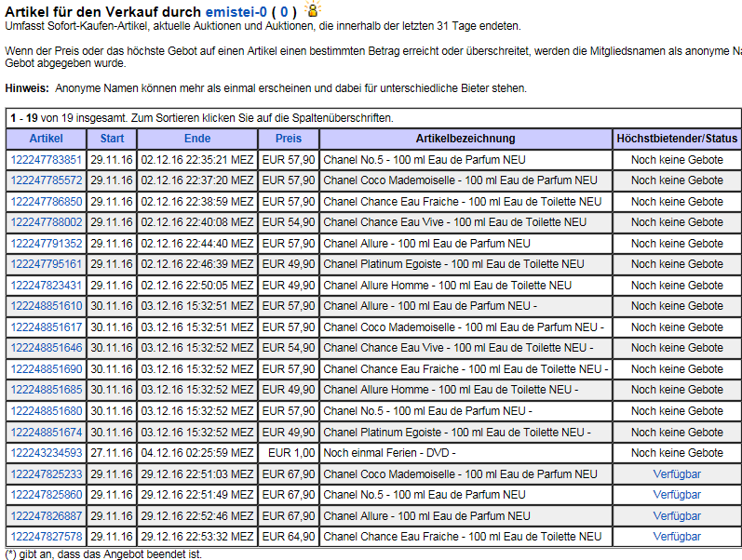Select end time '02.12.16 22:35:21 MEZ'
This screenshot has width=742, height=560.
coord(196,160)
